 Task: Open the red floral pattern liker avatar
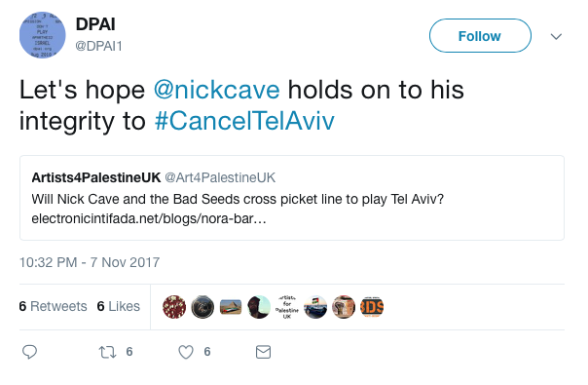[174, 307]
